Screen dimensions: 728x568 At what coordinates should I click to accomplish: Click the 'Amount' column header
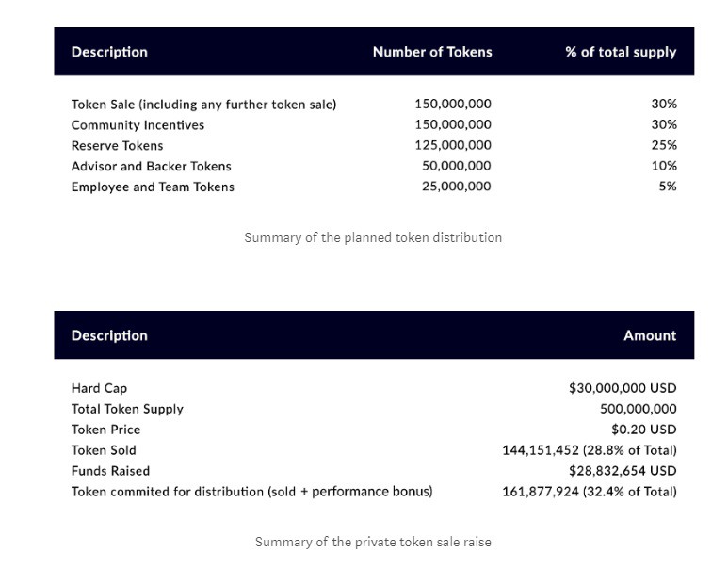650,335
